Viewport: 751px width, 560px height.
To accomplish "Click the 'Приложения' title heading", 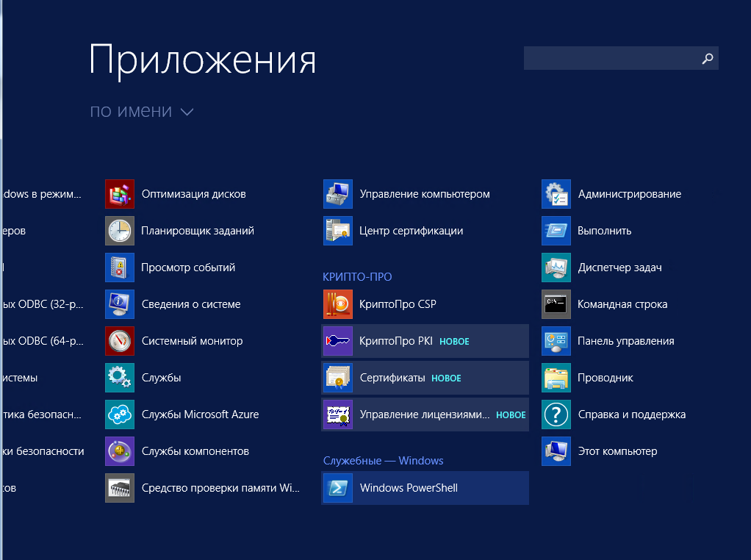I will click(x=202, y=60).
